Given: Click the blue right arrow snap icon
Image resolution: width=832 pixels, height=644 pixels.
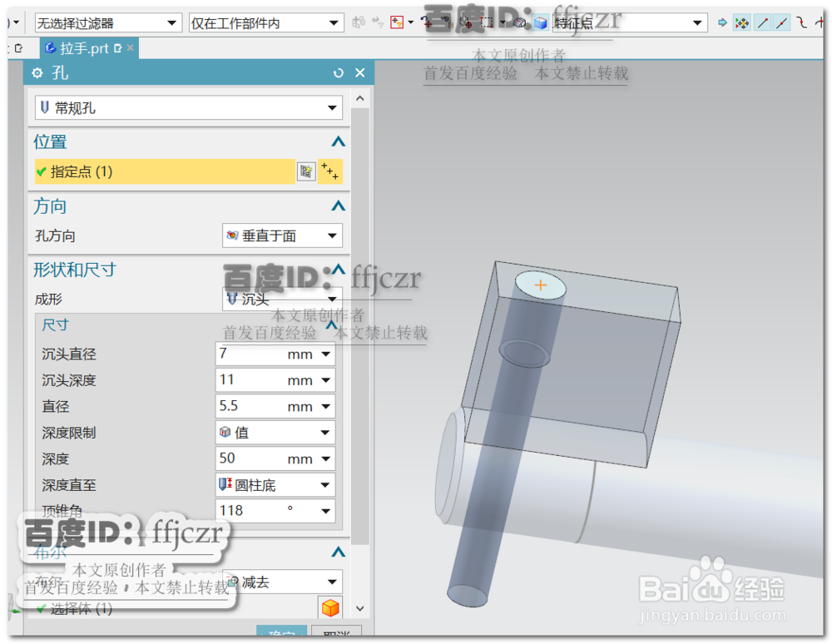Looking at the screenshot, I should tap(722, 22).
